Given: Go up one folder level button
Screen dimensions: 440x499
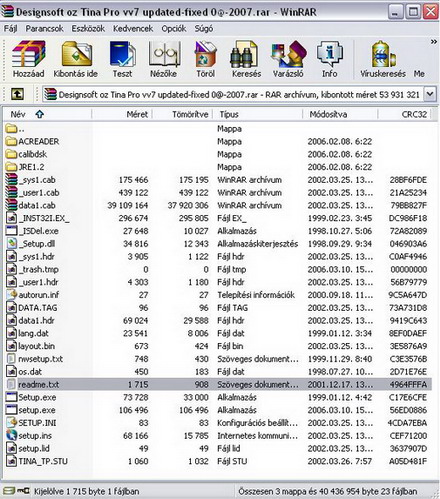Looking at the screenshot, I should coord(17,94).
